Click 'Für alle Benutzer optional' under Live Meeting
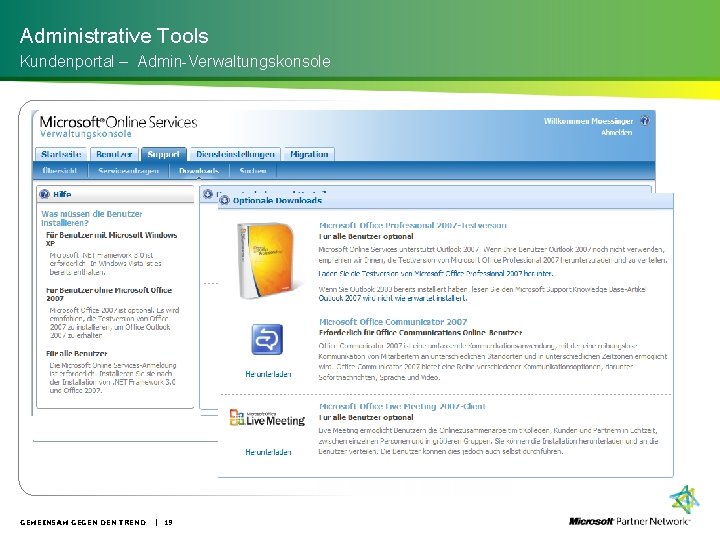Image resolution: width=720 pixels, height=540 pixels. tap(366, 417)
